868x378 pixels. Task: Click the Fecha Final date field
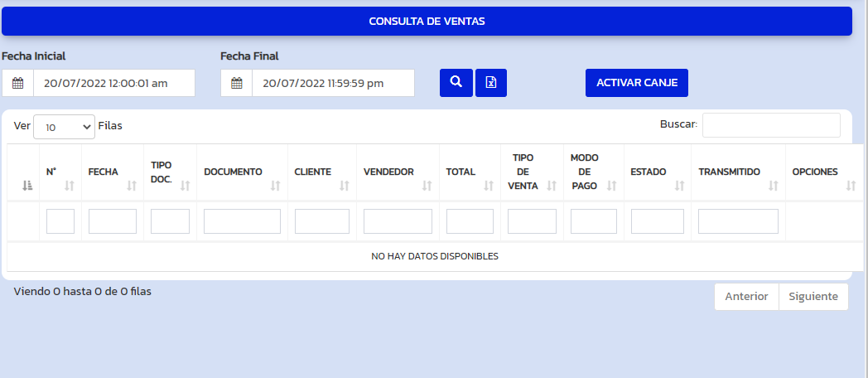click(x=332, y=83)
